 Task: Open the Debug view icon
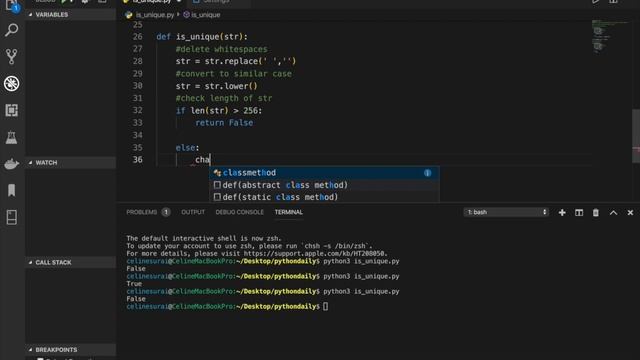tap(11, 84)
